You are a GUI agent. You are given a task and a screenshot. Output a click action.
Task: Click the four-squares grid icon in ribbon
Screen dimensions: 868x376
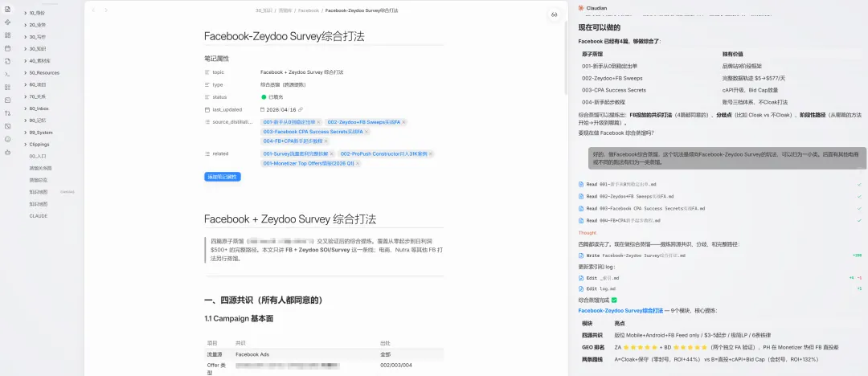pos(7,35)
